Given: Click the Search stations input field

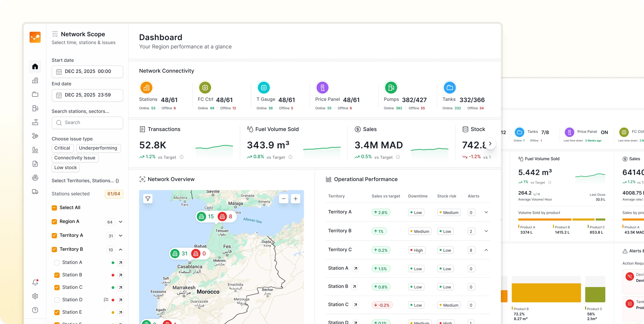Looking at the screenshot, I should pyautogui.click(x=87, y=123).
